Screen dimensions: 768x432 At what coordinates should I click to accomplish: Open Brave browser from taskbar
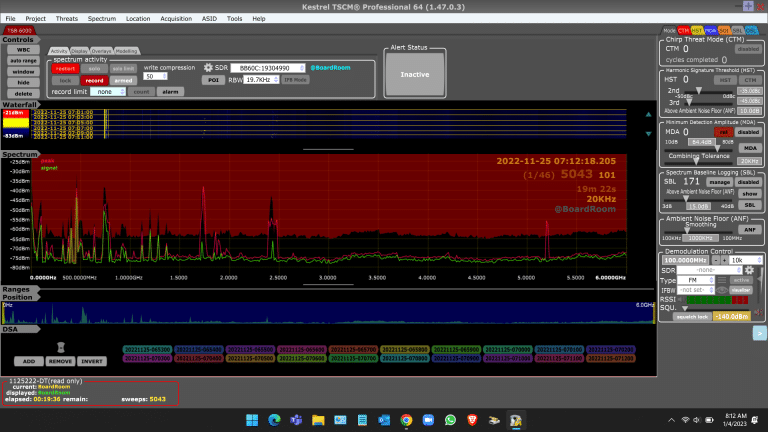[x=472, y=420]
